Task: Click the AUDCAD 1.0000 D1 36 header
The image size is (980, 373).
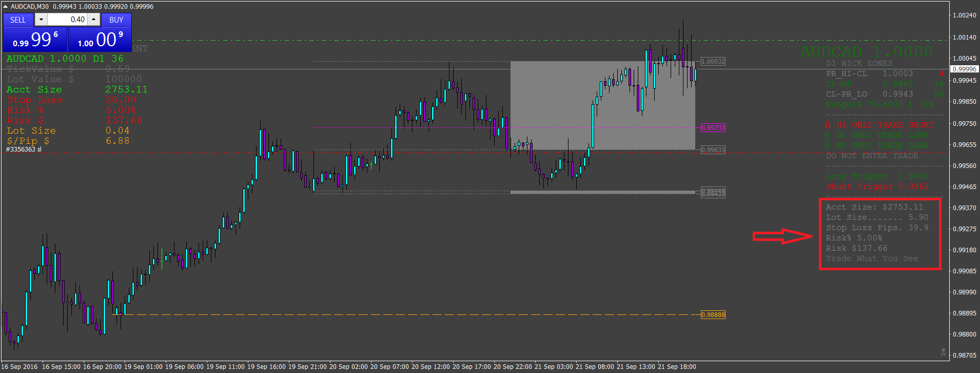Action: [x=65, y=59]
